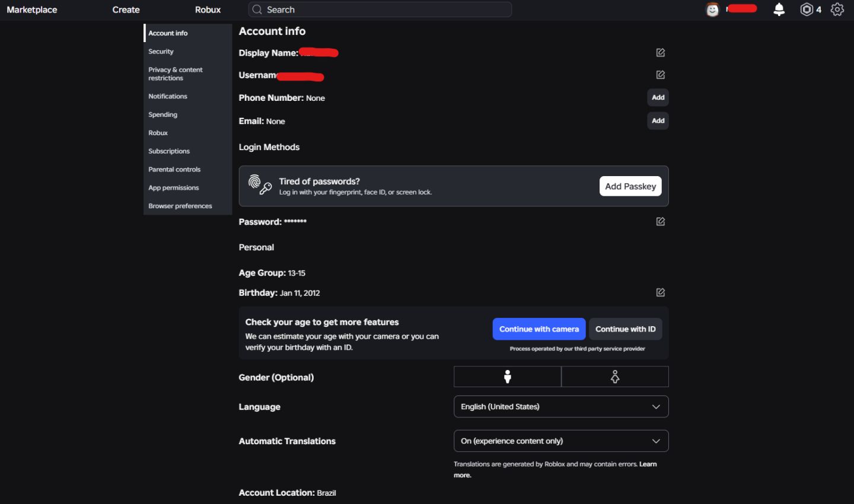Screen dimensions: 854x504
Task: Click the profile avatar icon
Action: point(712,9)
